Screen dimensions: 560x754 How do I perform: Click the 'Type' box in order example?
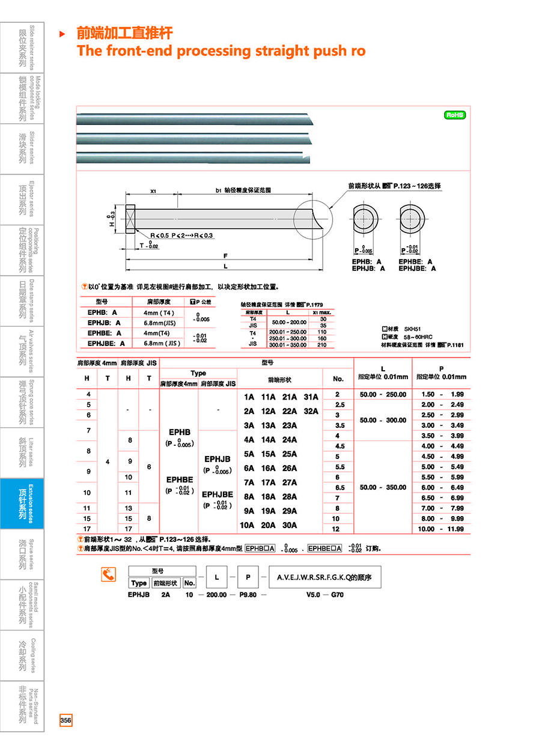139,583
